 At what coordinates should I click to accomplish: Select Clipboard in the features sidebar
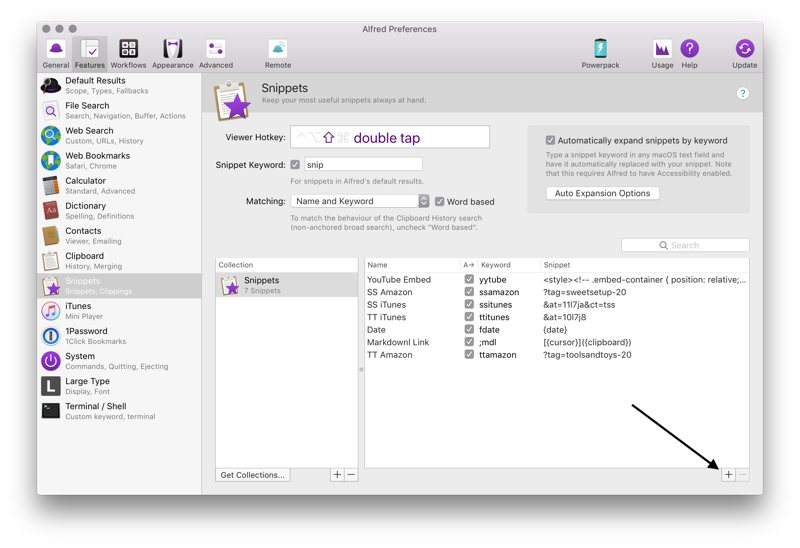point(85,260)
